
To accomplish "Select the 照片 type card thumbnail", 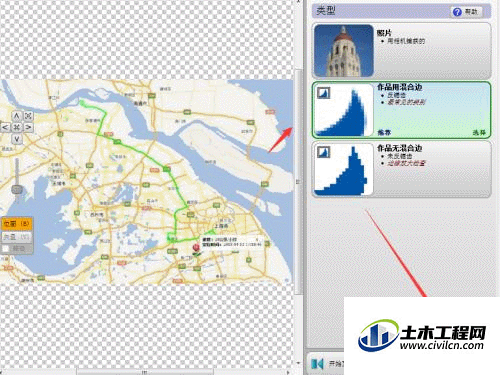I will coord(344,51).
